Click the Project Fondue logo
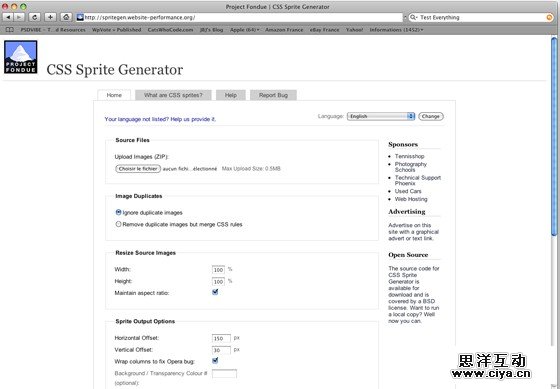This screenshot has width=560, height=389. 20,57
